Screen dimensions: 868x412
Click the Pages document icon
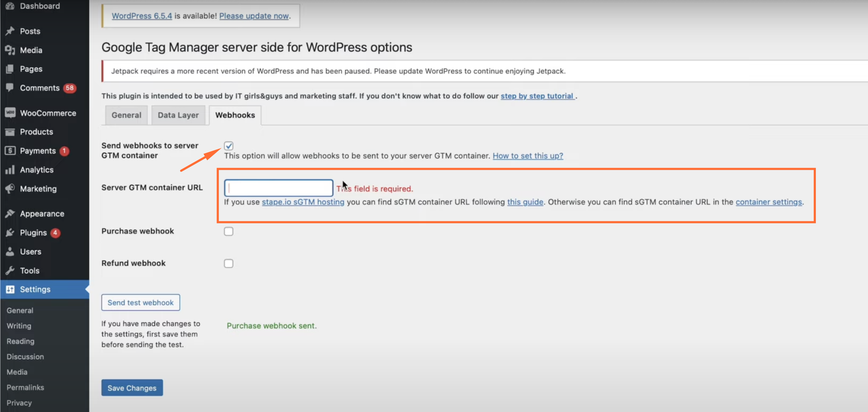pos(10,69)
